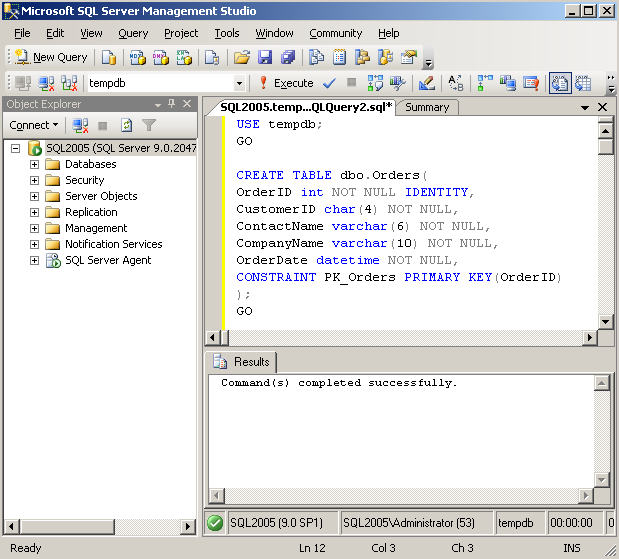Execute the query
The image size is (619, 559).
click(286, 83)
